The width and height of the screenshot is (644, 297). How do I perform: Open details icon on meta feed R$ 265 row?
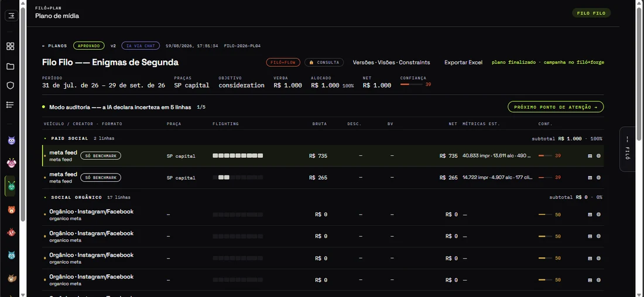(x=590, y=178)
